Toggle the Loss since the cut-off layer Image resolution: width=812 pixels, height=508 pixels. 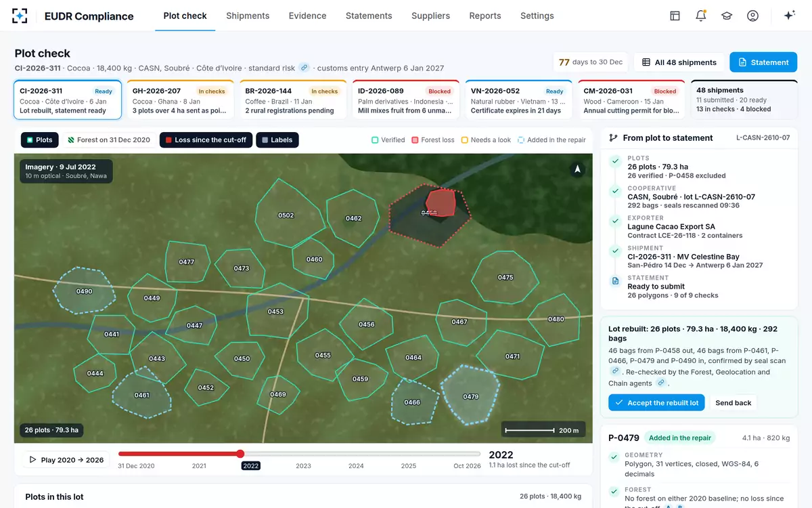pos(206,140)
